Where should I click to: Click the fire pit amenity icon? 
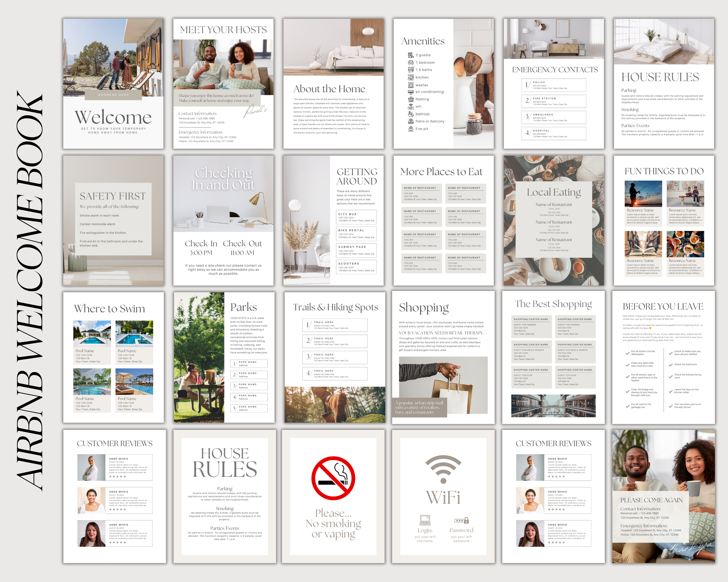[x=411, y=129]
